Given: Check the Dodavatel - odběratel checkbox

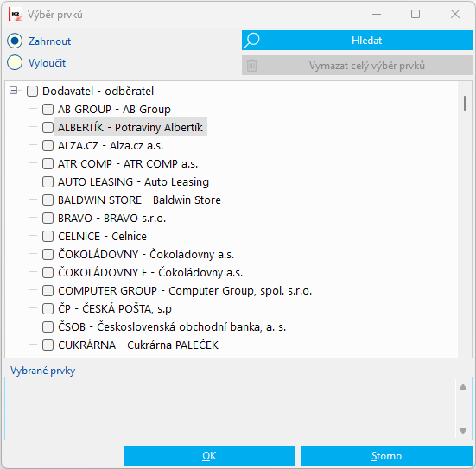Looking at the screenshot, I should tap(32, 91).
